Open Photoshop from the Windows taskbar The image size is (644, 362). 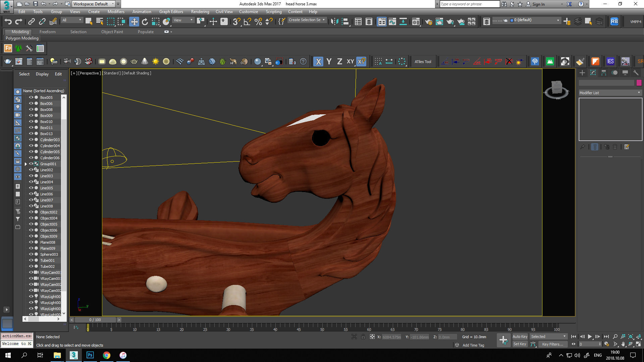(90, 355)
